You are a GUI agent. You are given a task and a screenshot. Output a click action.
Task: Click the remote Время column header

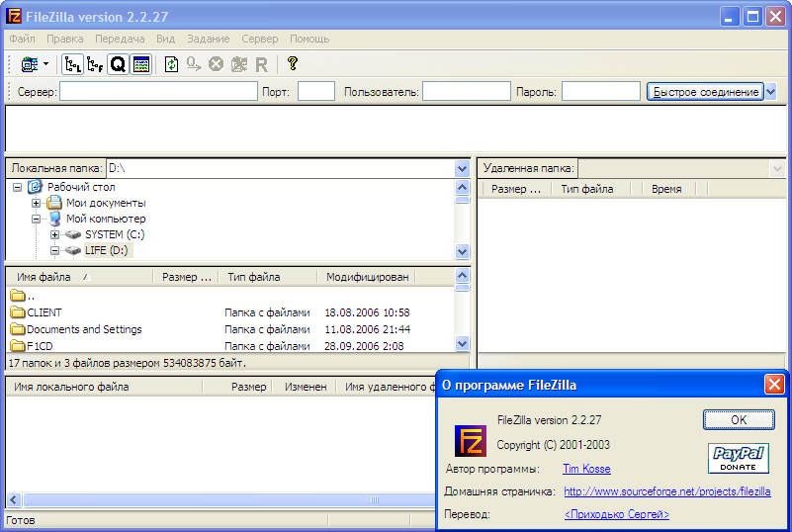669,189
